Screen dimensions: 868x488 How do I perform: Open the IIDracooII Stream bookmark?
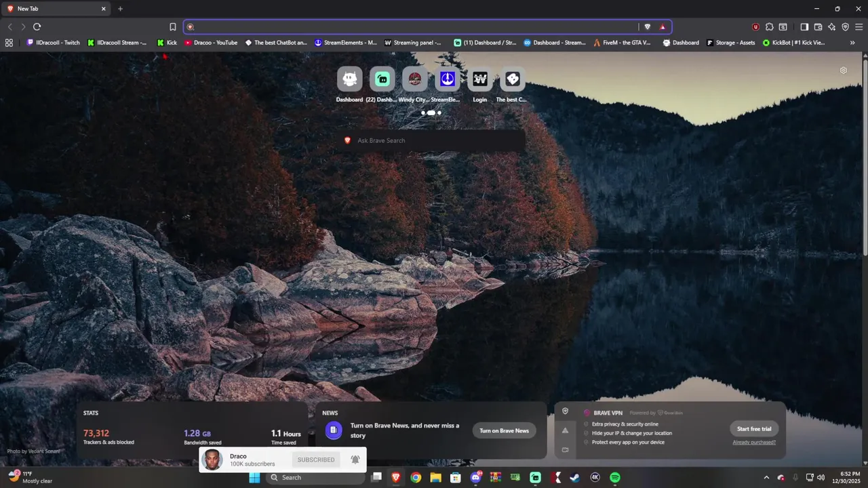pos(117,42)
